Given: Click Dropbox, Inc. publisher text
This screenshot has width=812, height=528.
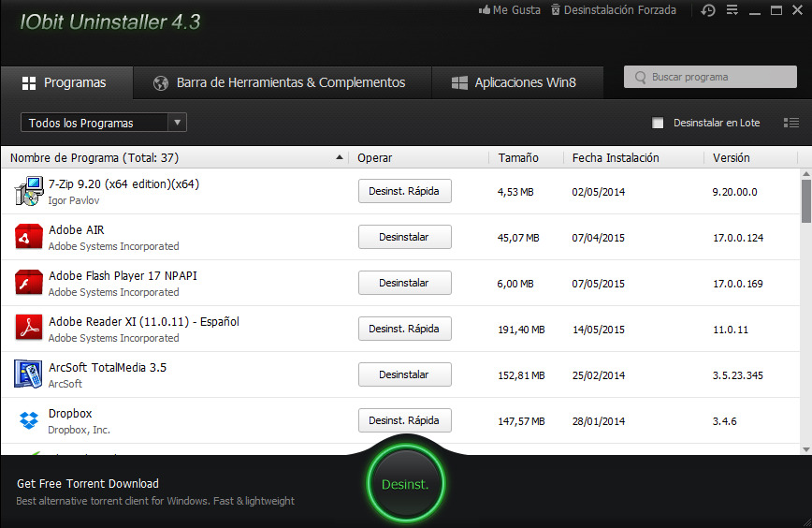Looking at the screenshot, I should pyautogui.click(x=79, y=430).
